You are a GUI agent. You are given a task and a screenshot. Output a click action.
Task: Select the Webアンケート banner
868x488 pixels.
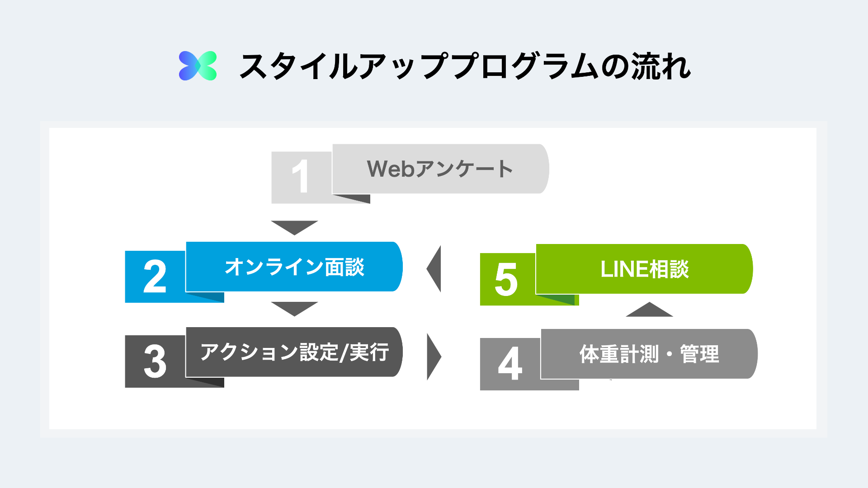click(x=439, y=169)
